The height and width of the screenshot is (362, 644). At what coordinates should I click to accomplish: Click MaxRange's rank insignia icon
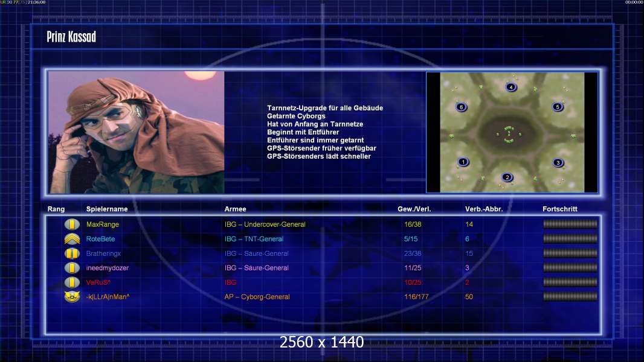click(x=72, y=224)
